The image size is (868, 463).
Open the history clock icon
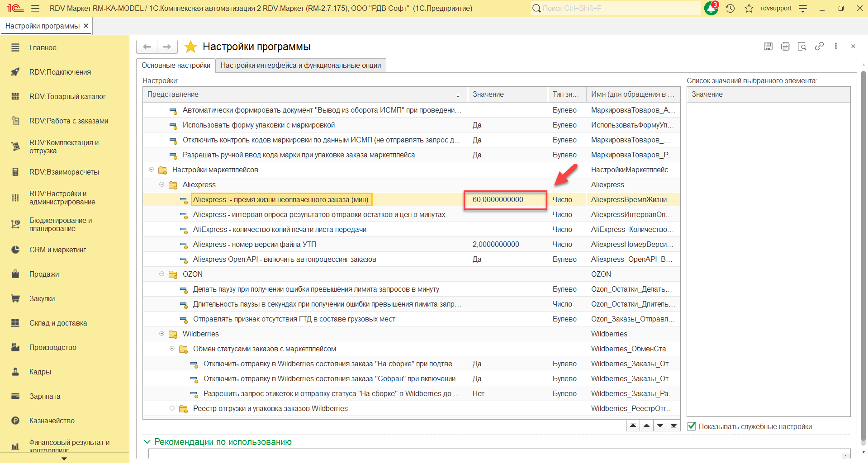[x=730, y=9]
